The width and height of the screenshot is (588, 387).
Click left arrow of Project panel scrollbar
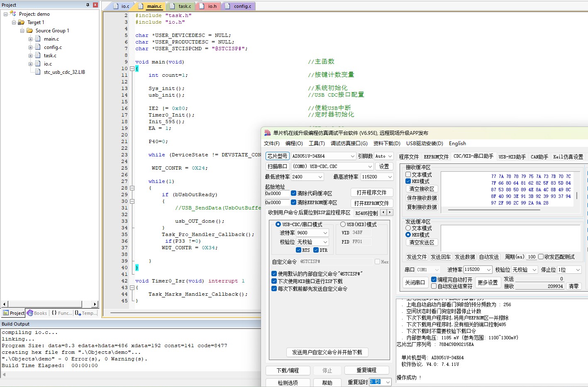(x=4, y=304)
